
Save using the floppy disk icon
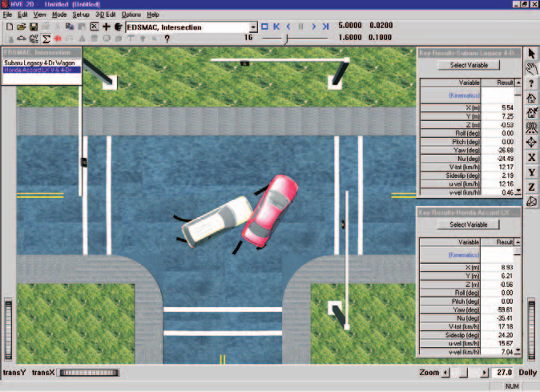(34, 27)
